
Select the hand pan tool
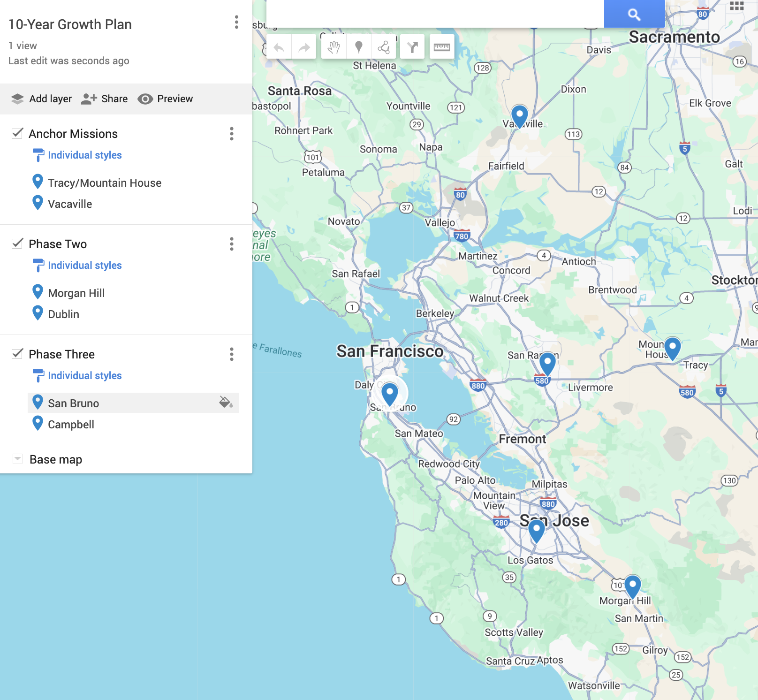334,47
